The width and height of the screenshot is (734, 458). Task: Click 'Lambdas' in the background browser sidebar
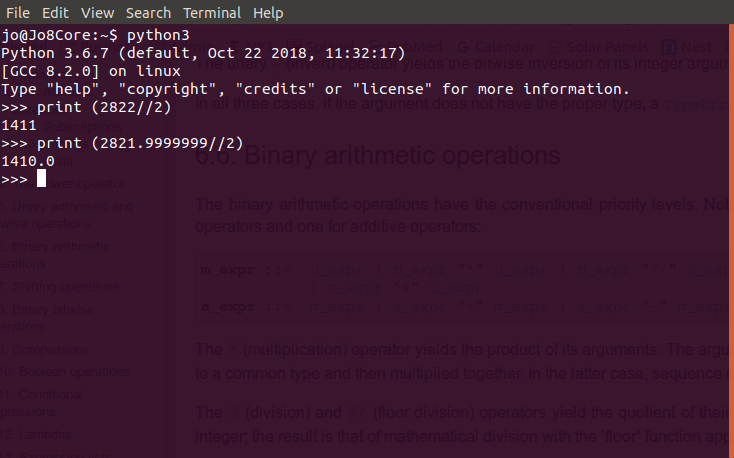(x=45, y=435)
